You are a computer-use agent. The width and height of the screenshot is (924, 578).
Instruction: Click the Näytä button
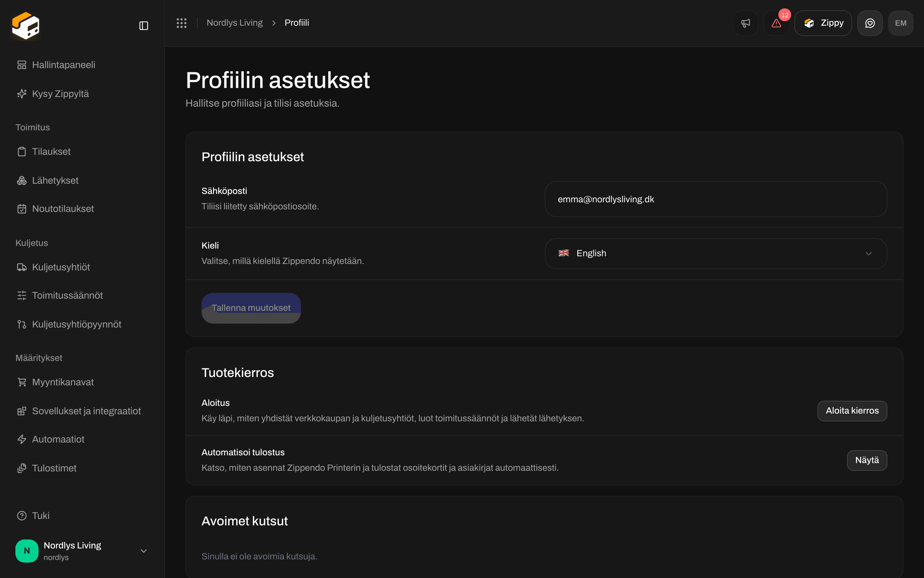click(867, 460)
